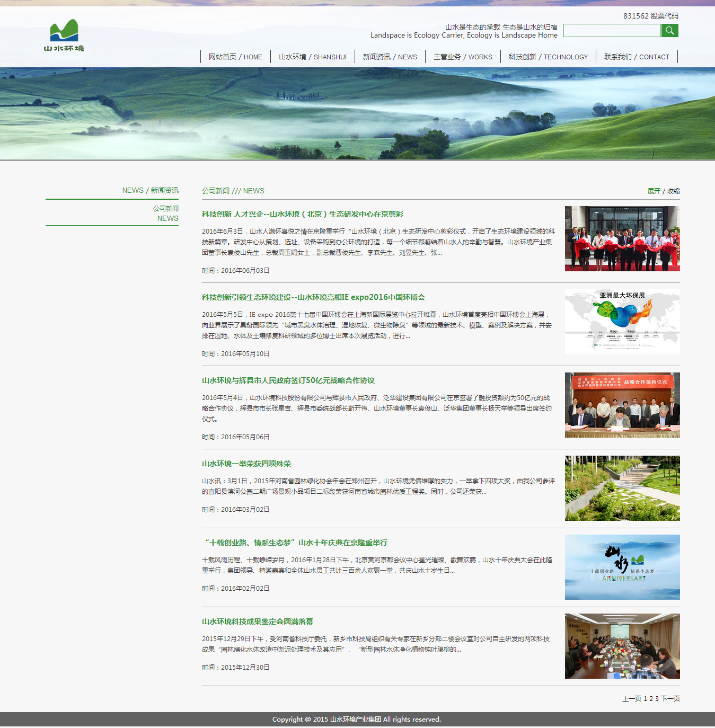
Task: Open article 山水环境科技成果鉴定会圆满落幕
Action: tap(258, 622)
